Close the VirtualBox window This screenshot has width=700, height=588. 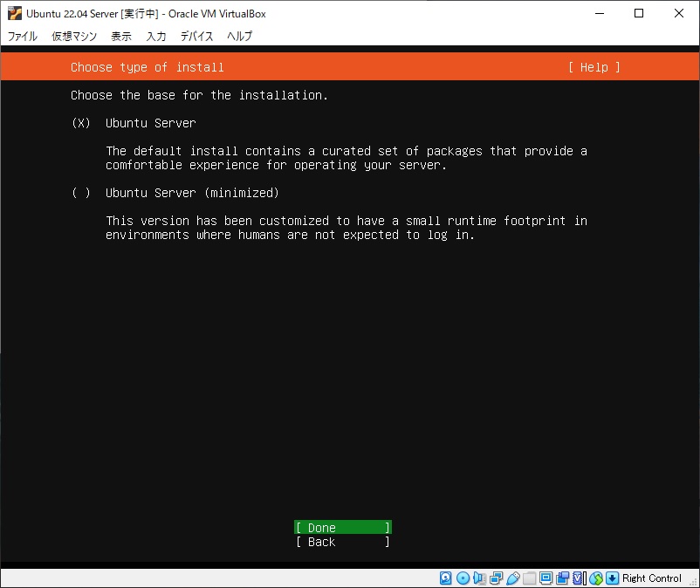point(678,13)
